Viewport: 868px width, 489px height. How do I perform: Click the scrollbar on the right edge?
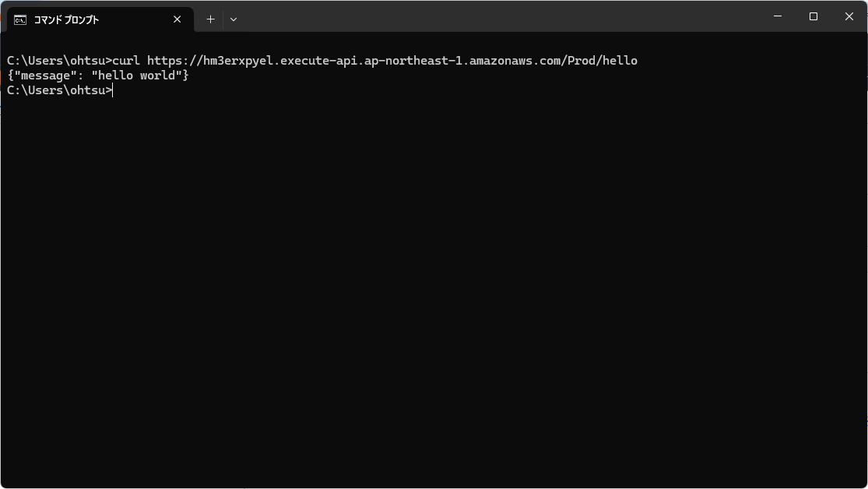coord(864,234)
